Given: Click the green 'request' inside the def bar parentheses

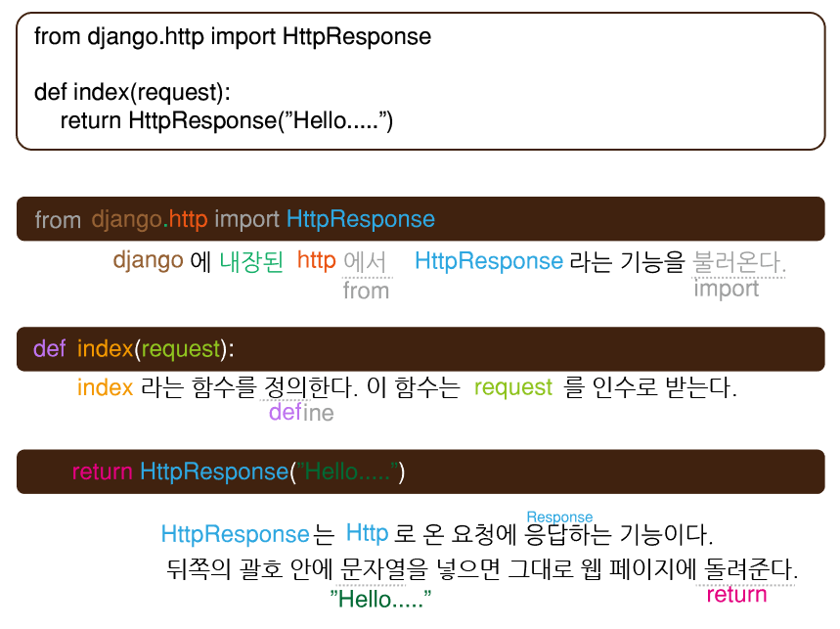Looking at the screenshot, I should 181,350.
